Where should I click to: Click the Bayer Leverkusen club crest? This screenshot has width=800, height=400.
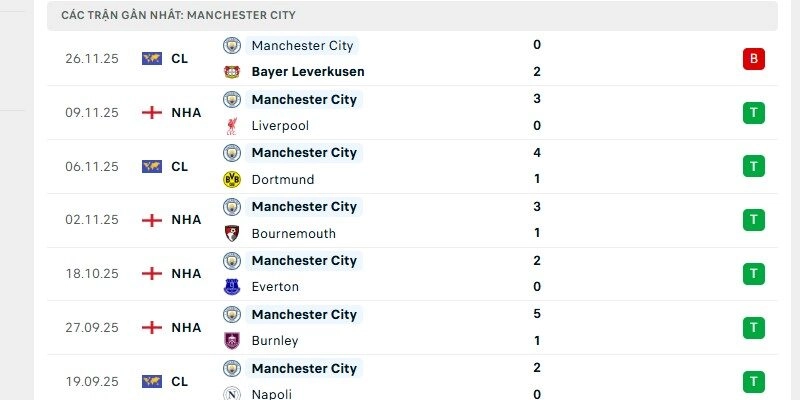[x=232, y=72]
